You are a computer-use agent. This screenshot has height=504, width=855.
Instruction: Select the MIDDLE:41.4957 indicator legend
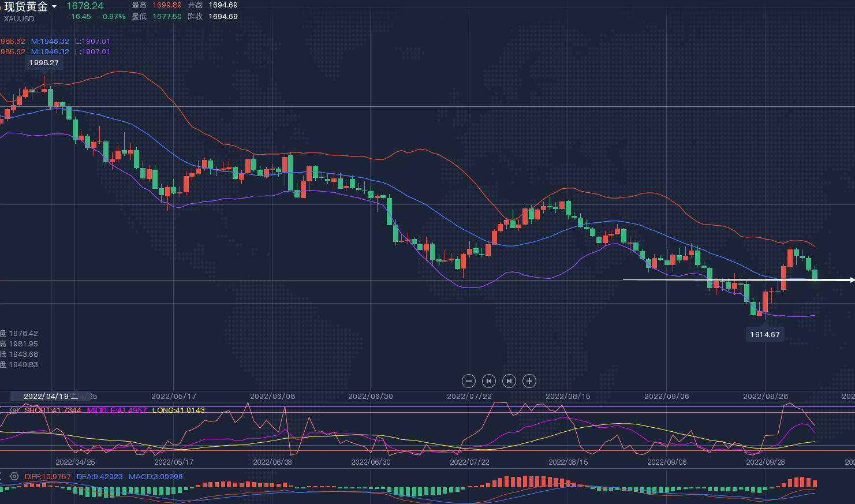(117, 410)
